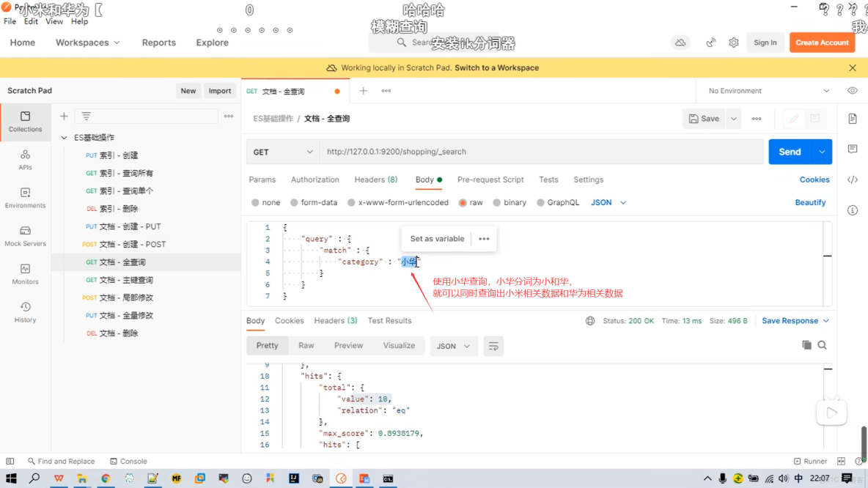Image resolution: width=868 pixels, height=488 pixels.
Task: Open the comments panel
Action: coord(851,148)
